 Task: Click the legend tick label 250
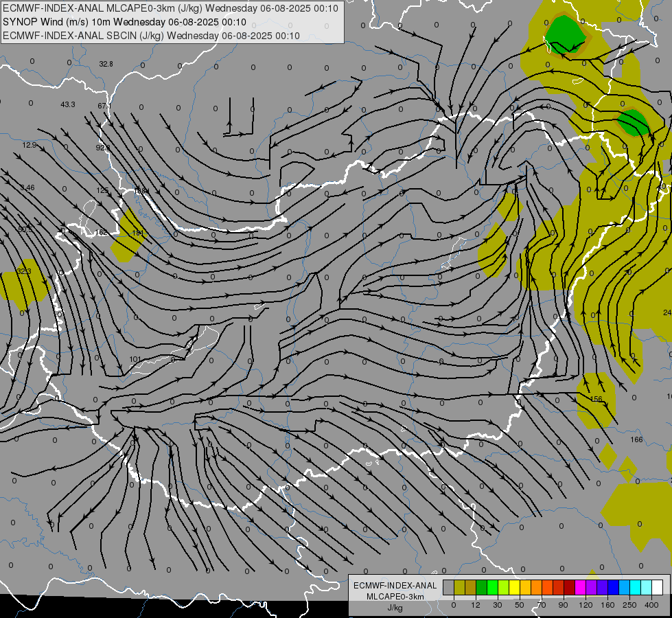[629, 605]
